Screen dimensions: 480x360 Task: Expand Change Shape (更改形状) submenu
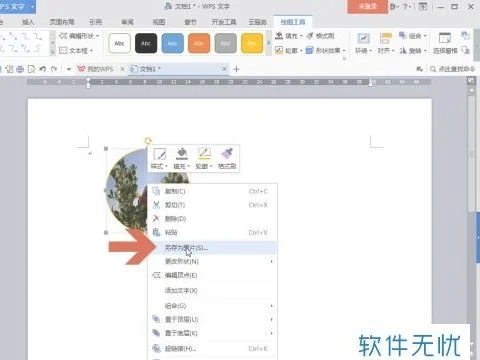point(271,261)
